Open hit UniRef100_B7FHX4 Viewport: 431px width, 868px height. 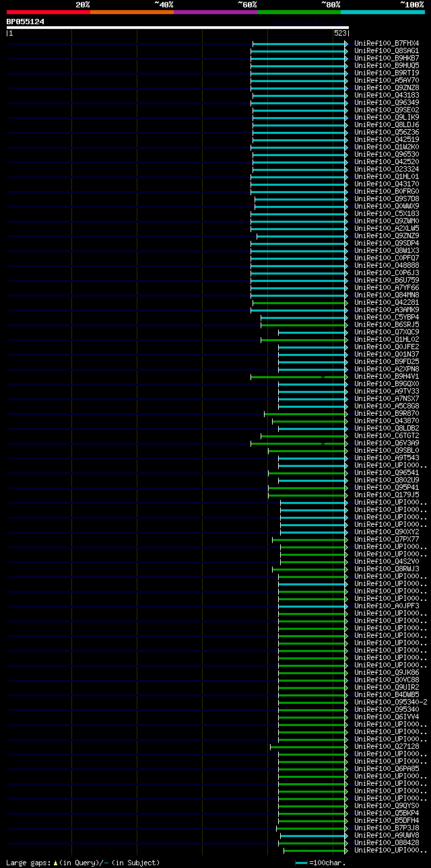(x=387, y=43)
